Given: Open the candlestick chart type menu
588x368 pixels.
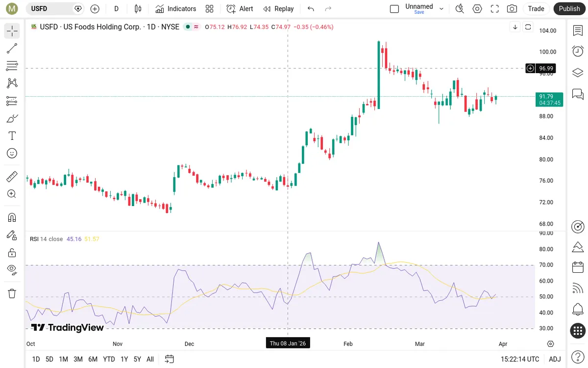Looking at the screenshot, I should coord(138,8).
